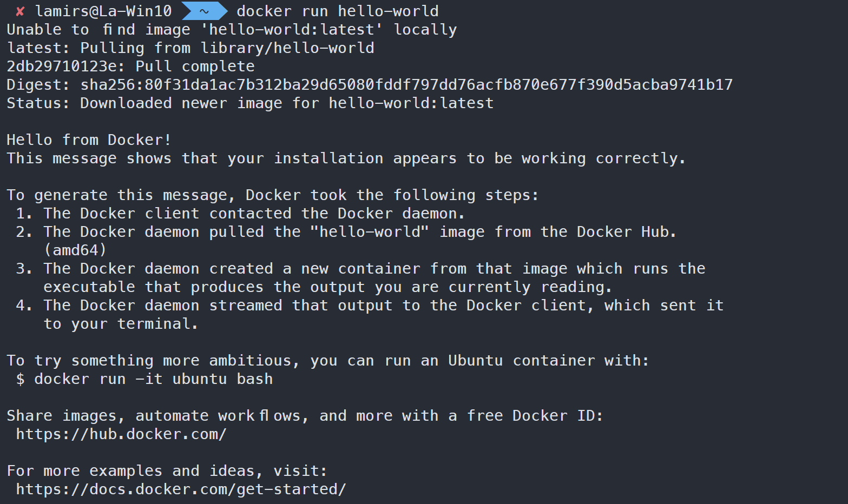Screen dimensions: 848x504
Task: Click the 'library/hello-world' pull source text
Action: pos(287,48)
